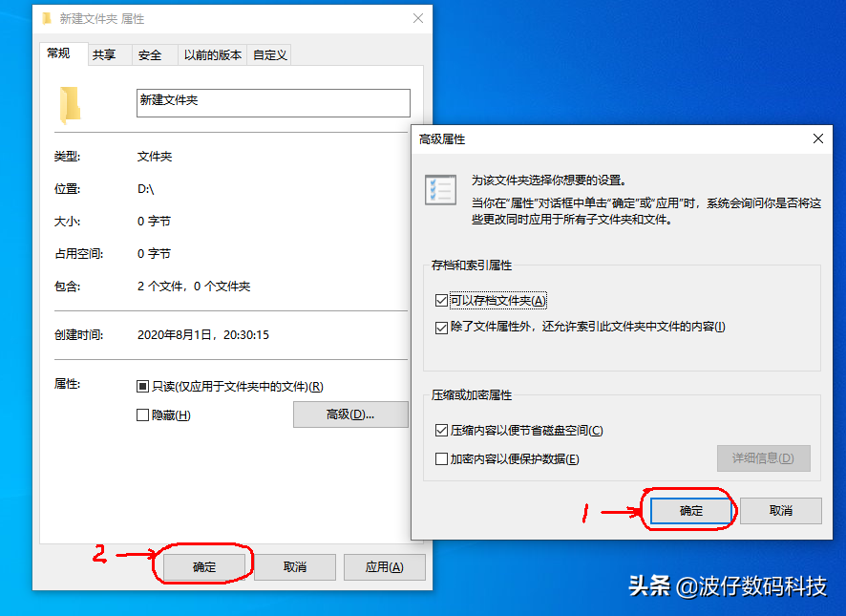Switch to the 共享 tab
Image resolution: width=846 pixels, height=616 pixels.
click(x=104, y=54)
